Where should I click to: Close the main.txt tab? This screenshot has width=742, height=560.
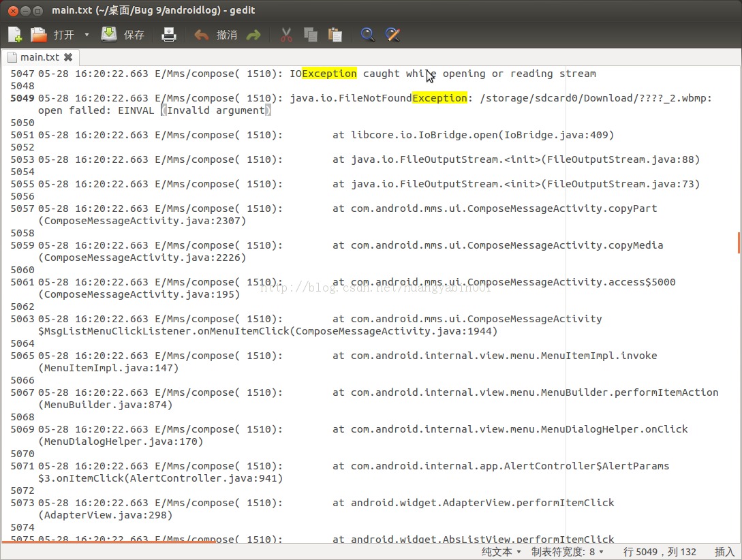(x=68, y=57)
